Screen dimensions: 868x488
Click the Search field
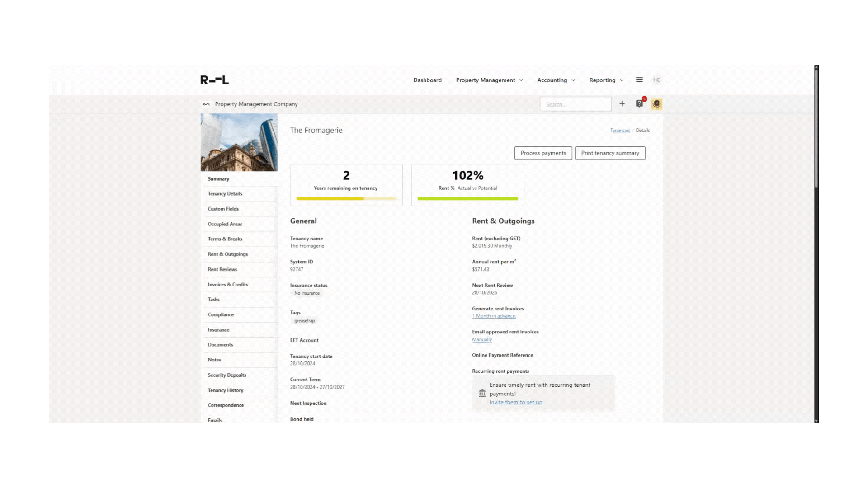pyautogui.click(x=576, y=104)
